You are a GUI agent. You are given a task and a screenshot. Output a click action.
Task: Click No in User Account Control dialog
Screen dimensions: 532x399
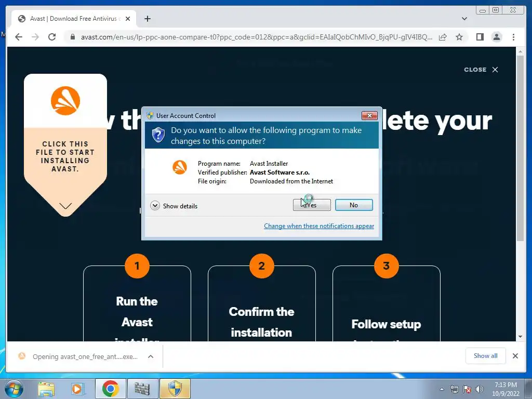[x=354, y=205]
